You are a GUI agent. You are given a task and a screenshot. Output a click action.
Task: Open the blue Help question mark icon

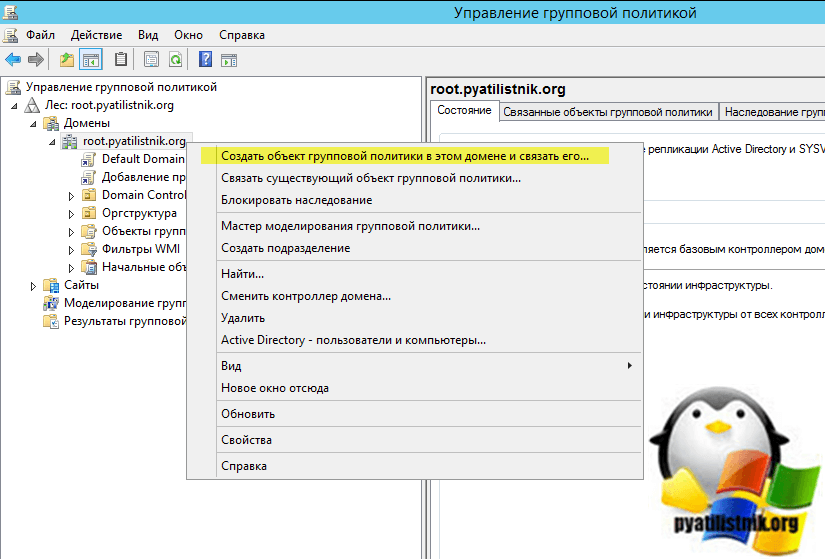click(205, 60)
